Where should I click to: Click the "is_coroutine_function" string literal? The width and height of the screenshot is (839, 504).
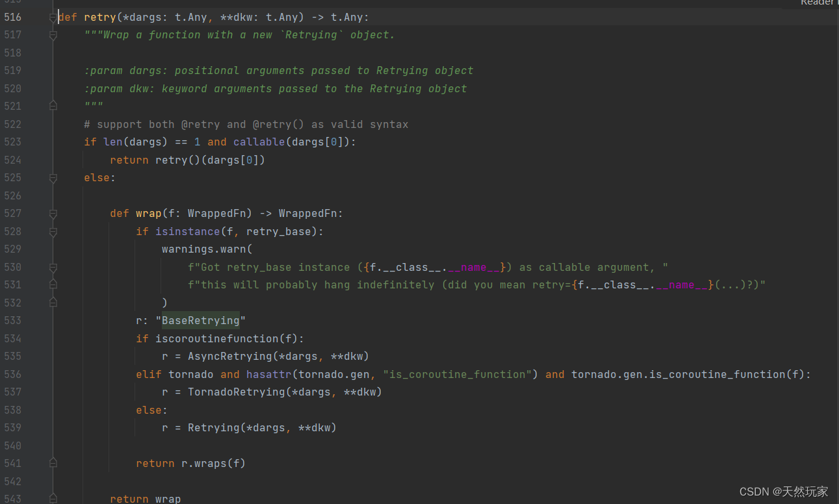pyautogui.click(x=458, y=374)
